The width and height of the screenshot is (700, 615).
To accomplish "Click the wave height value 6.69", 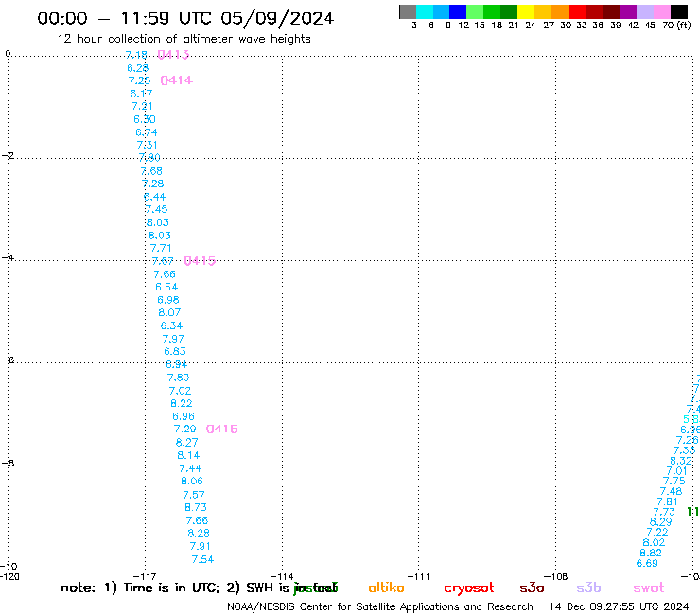I will tap(647, 564).
